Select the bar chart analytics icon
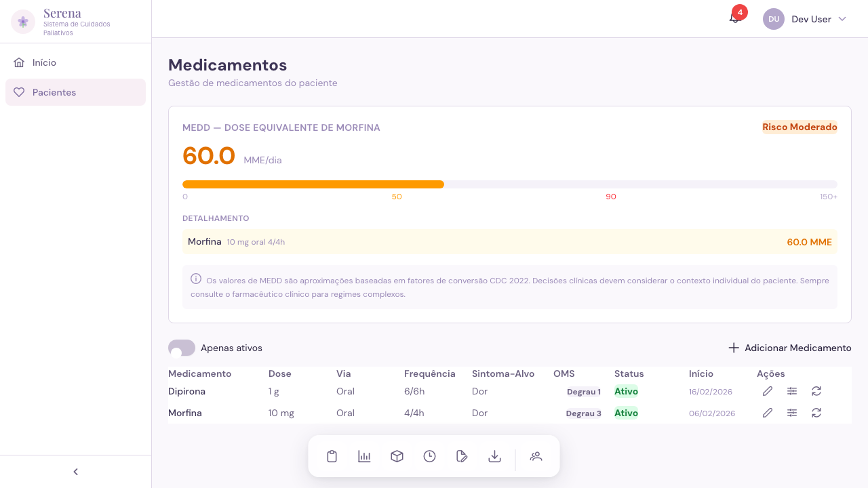 pos(364,456)
